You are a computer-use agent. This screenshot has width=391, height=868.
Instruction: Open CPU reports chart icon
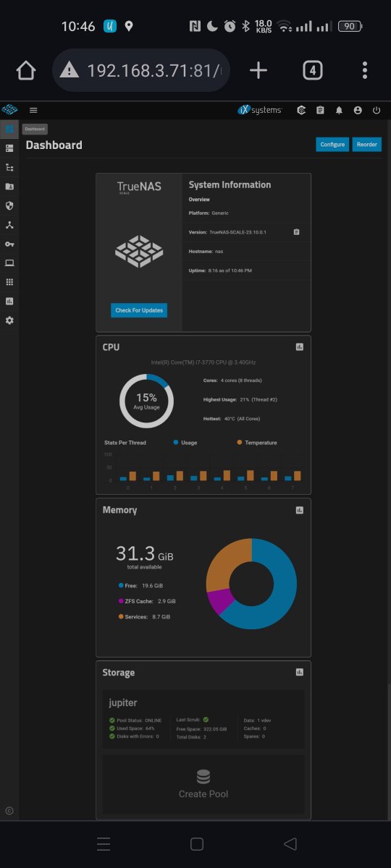pyautogui.click(x=300, y=347)
